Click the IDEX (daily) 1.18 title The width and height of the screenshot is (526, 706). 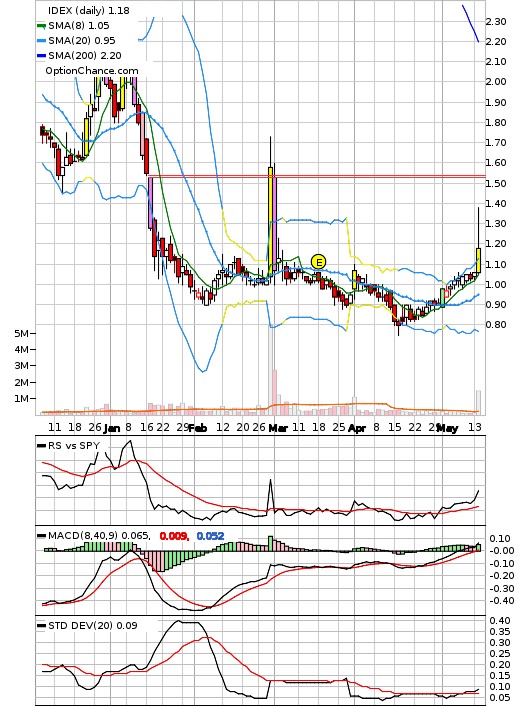click(x=89, y=10)
